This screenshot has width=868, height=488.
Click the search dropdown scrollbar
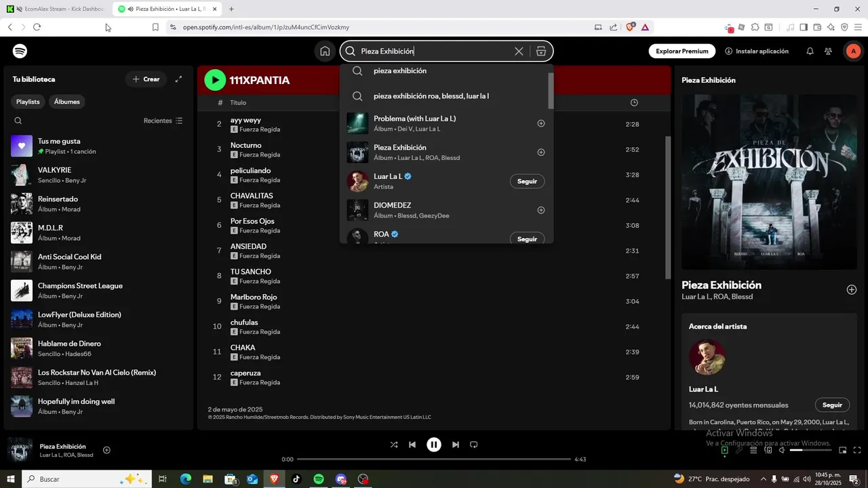point(551,89)
